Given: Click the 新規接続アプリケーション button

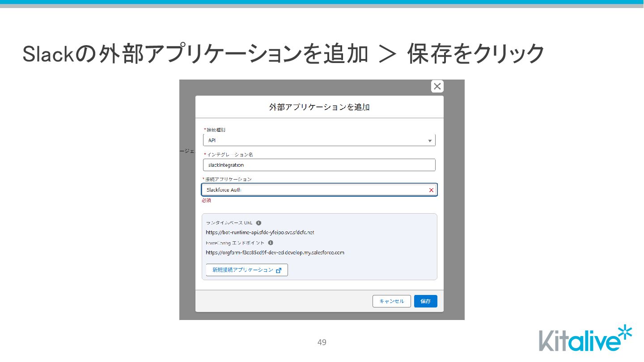Looking at the screenshot, I should click(247, 270).
